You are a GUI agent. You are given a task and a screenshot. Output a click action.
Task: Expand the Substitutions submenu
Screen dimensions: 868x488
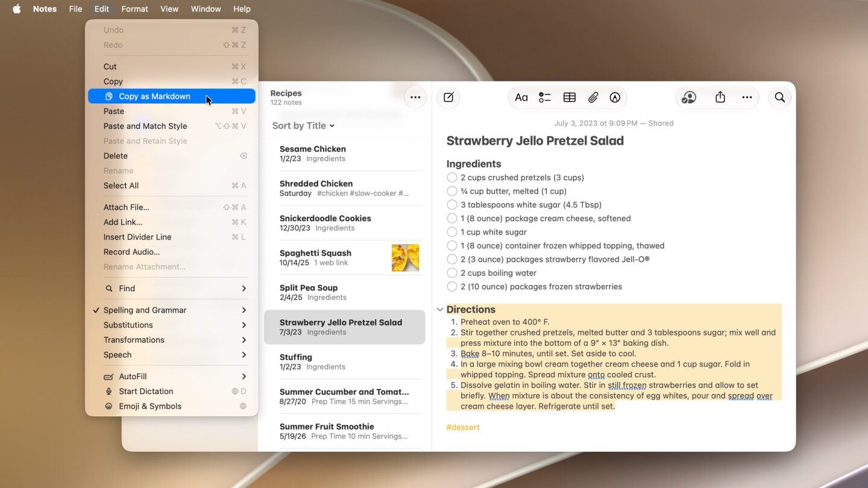[244, 325]
